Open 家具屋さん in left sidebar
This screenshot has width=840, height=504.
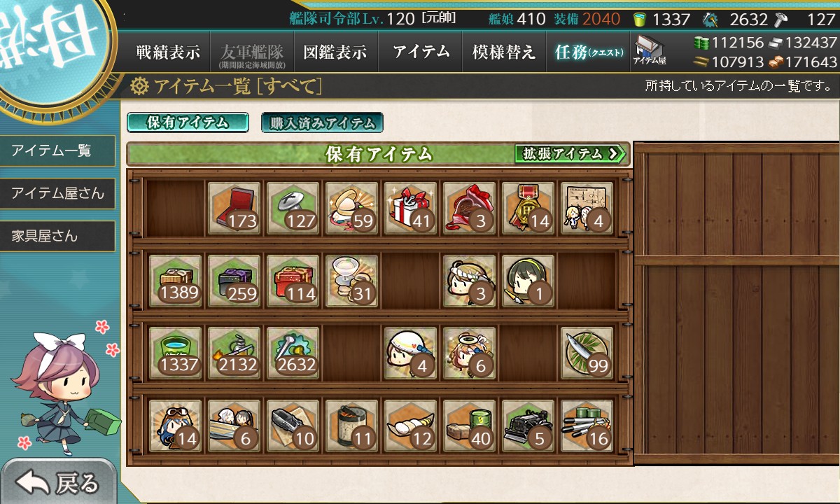tap(57, 236)
